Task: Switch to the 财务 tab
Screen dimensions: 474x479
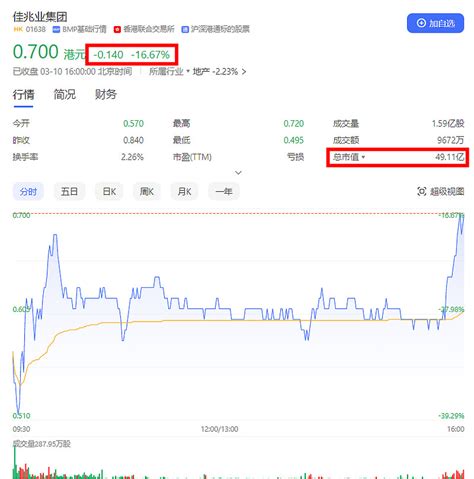Action: coord(106,95)
